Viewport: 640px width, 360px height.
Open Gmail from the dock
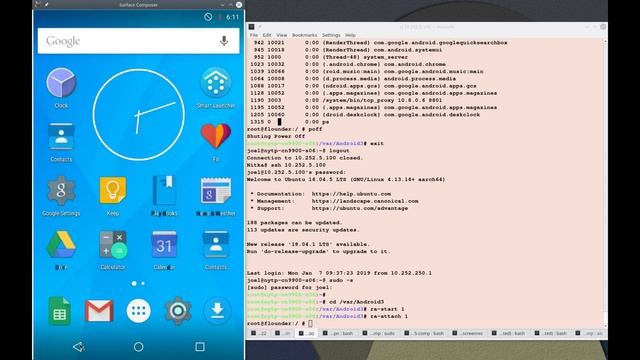[x=99, y=311]
